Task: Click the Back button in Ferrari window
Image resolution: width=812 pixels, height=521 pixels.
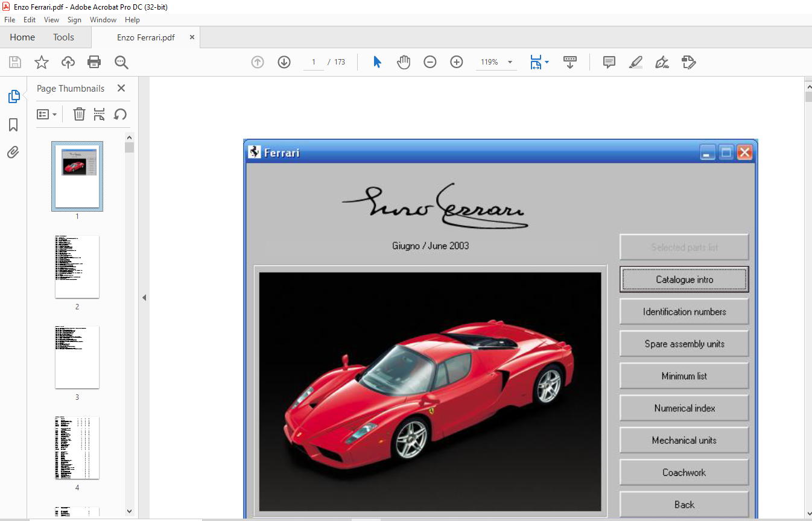Action: (684, 505)
